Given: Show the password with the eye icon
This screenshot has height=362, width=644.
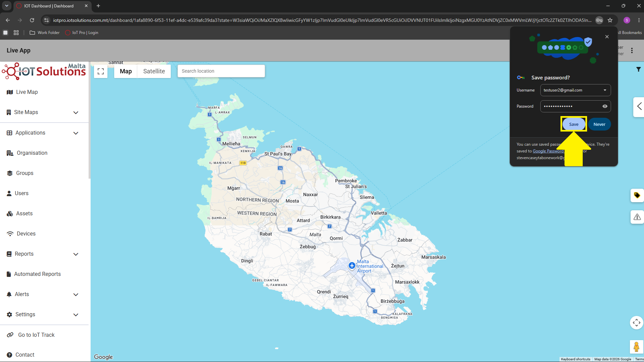Looking at the screenshot, I should (x=605, y=106).
